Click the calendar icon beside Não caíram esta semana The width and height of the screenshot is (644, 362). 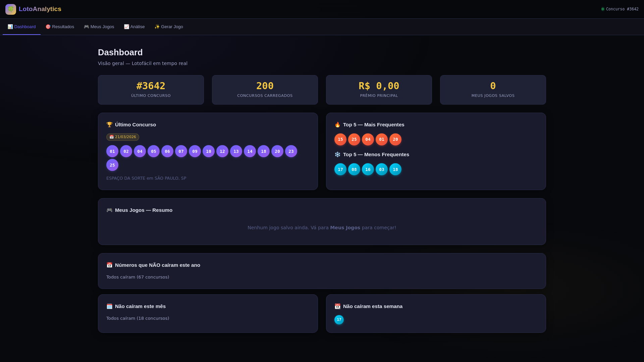point(337,306)
